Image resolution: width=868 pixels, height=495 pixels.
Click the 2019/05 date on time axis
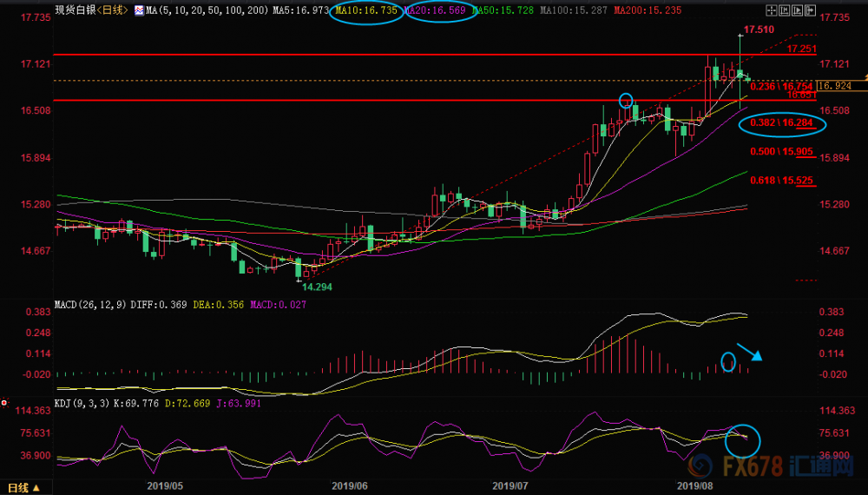click(x=165, y=485)
